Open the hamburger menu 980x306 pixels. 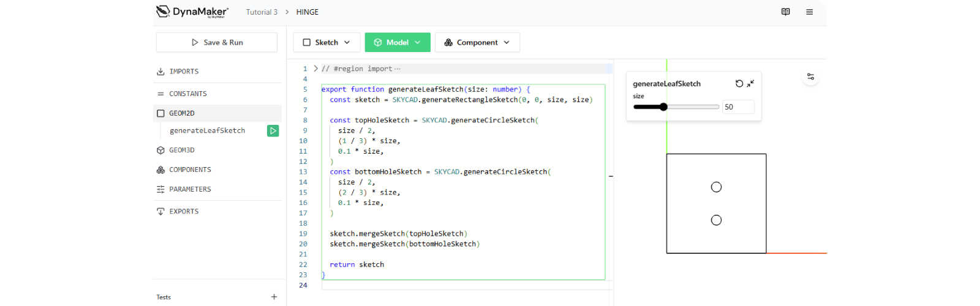[x=809, y=12]
